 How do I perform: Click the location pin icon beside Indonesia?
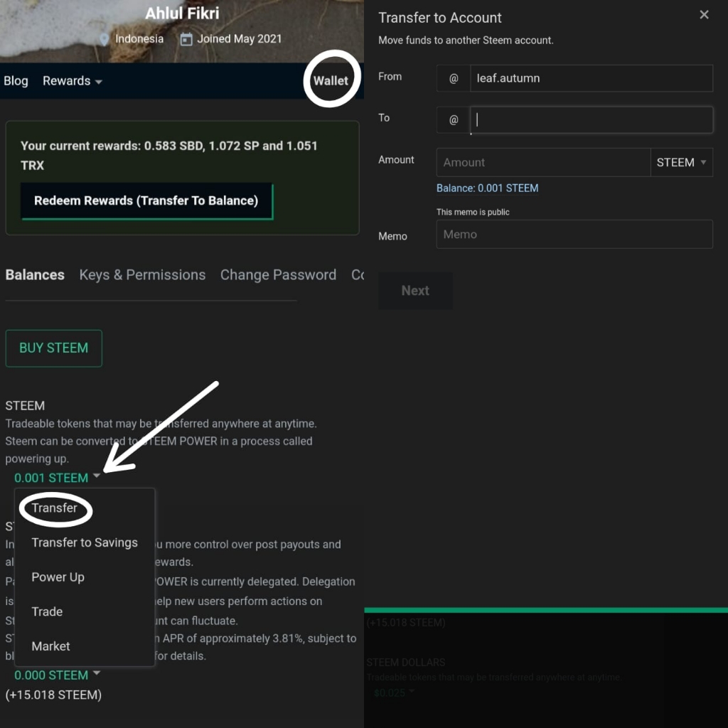coord(105,40)
